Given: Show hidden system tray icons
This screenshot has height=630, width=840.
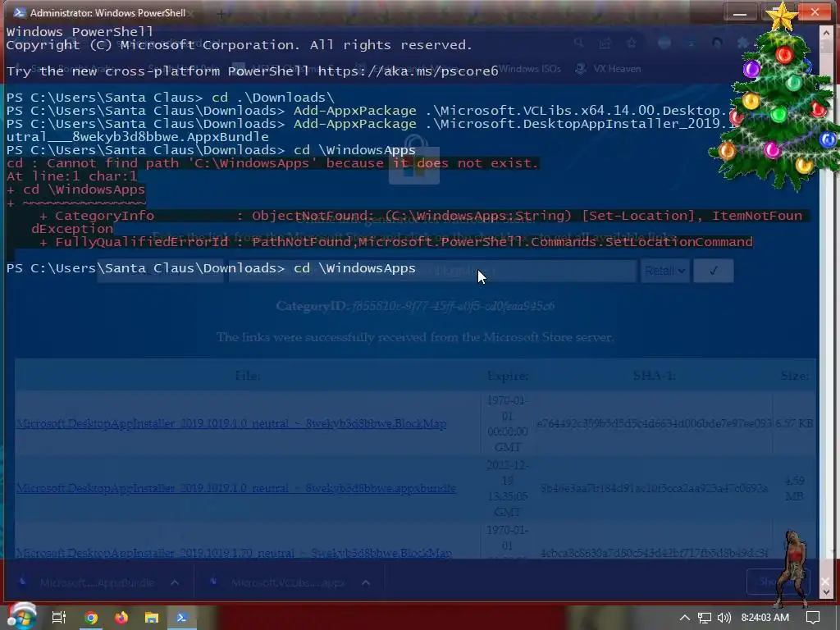Looking at the screenshot, I should click(685, 618).
